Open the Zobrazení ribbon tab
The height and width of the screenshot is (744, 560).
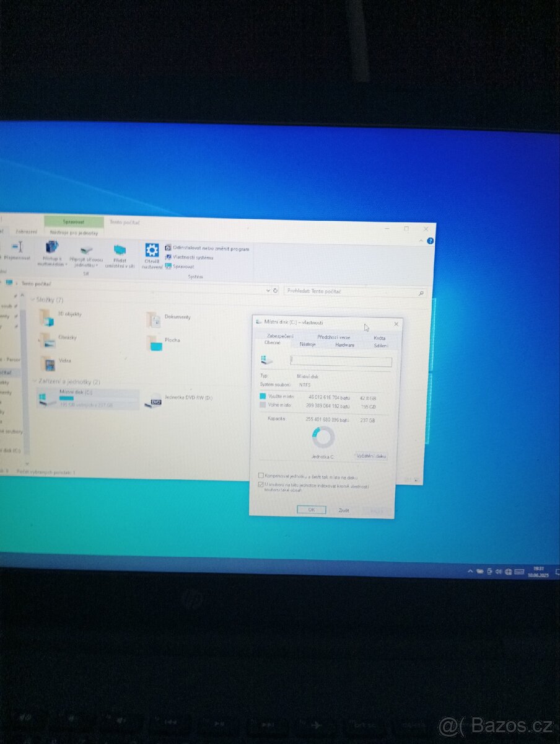[27, 231]
